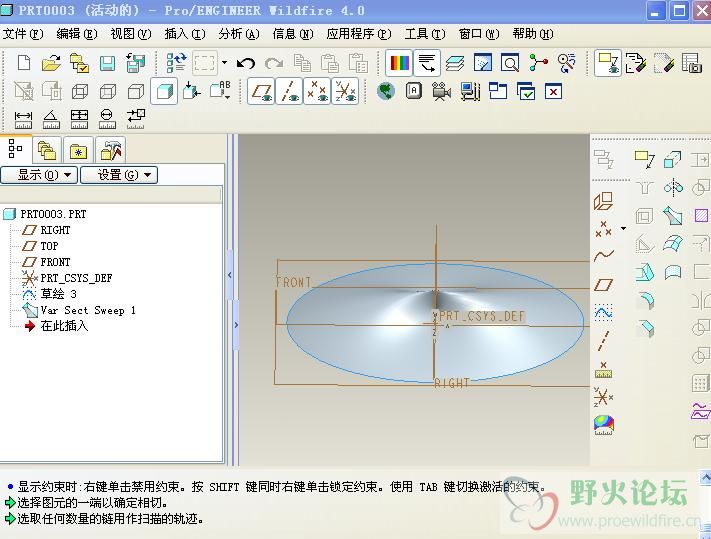This screenshot has width=711, height=539.
Task: Toggle datum point display
Action: click(317, 92)
